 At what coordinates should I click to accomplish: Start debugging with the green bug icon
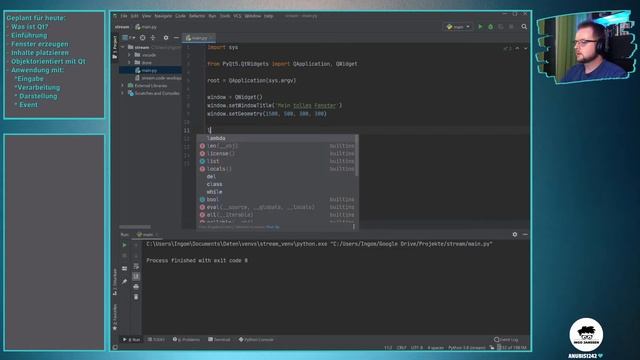point(491,27)
